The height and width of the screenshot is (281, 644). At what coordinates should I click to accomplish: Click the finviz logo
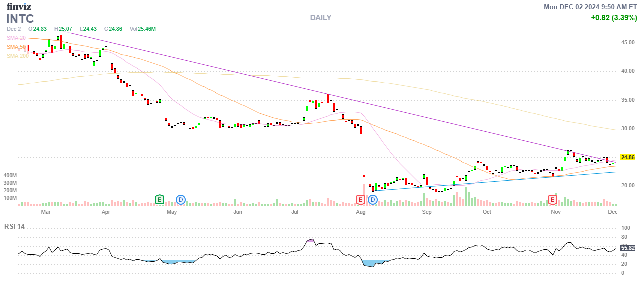click(x=19, y=6)
